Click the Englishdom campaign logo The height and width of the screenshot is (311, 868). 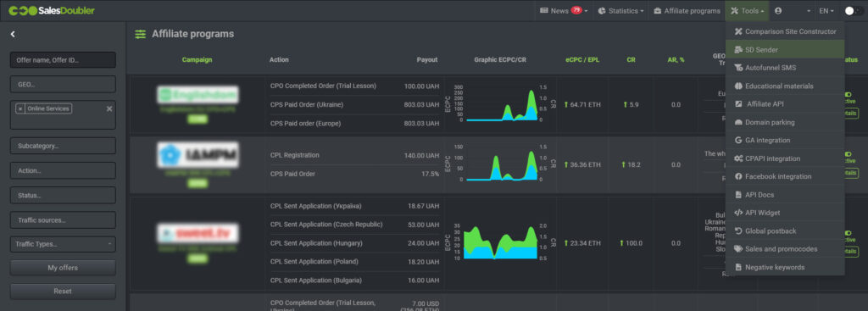point(198,95)
